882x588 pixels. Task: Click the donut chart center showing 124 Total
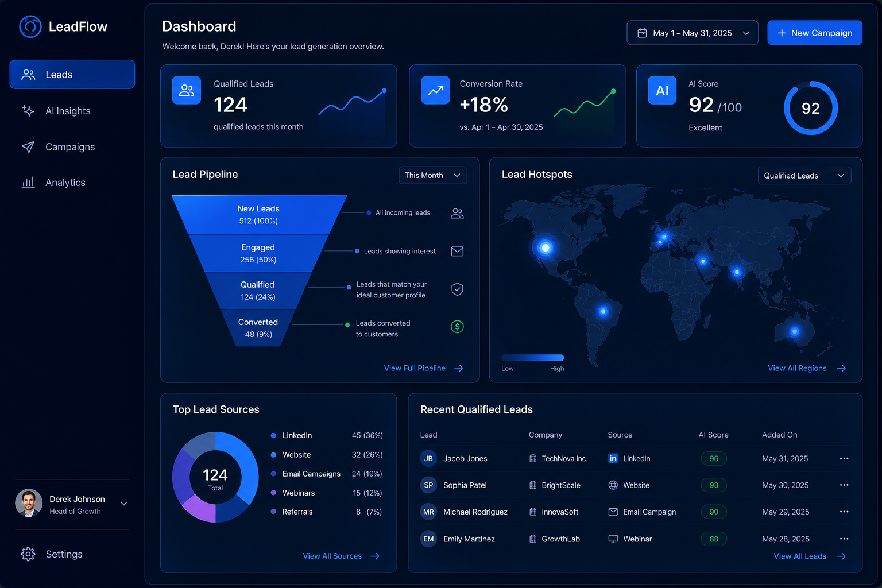(215, 479)
